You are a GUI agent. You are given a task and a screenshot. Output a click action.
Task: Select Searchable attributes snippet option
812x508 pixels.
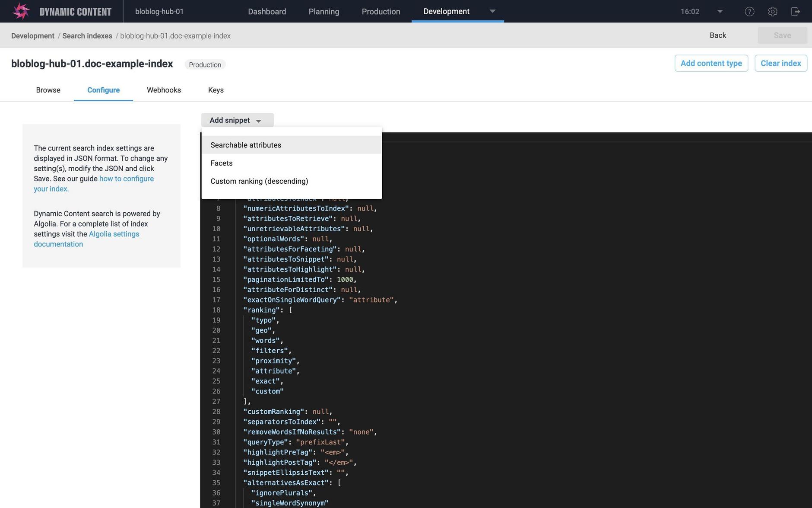point(246,145)
